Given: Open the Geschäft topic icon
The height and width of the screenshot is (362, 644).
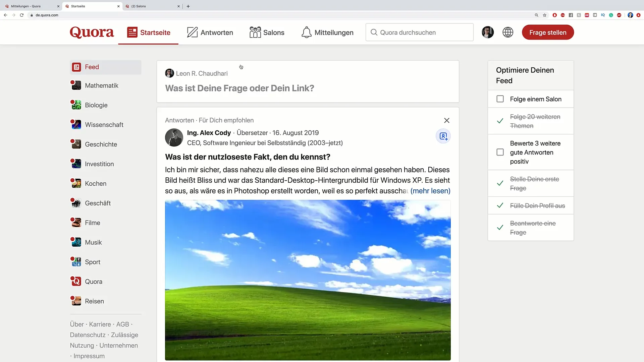Looking at the screenshot, I should coord(76,203).
